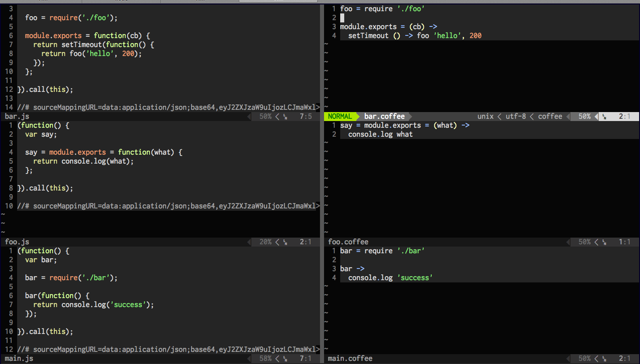640x364 pixels.
Task: Click the LN line icon in foo.coffee status bar
Action: 604,242
